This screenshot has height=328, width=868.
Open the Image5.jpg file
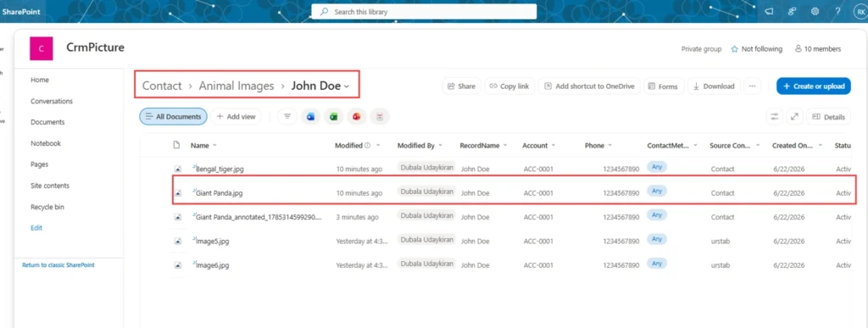pyautogui.click(x=212, y=242)
